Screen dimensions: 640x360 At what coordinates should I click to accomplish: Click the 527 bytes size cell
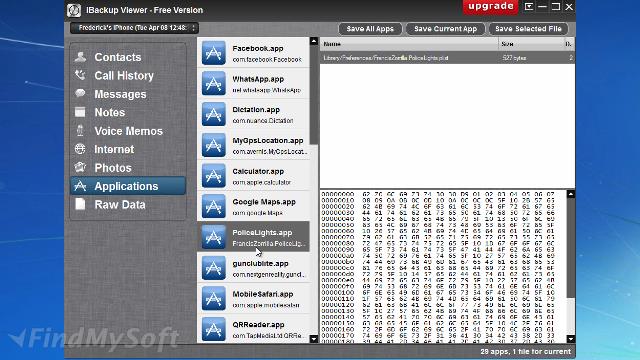(x=514, y=58)
